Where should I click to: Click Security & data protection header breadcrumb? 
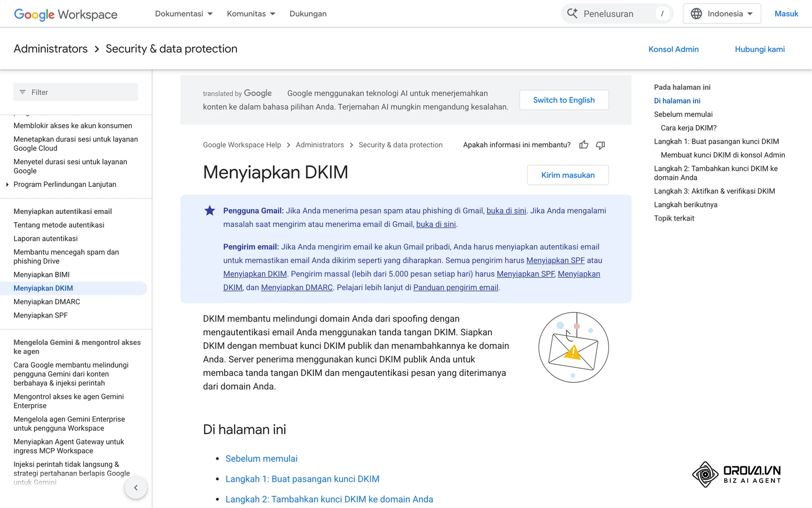tap(172, 49)
